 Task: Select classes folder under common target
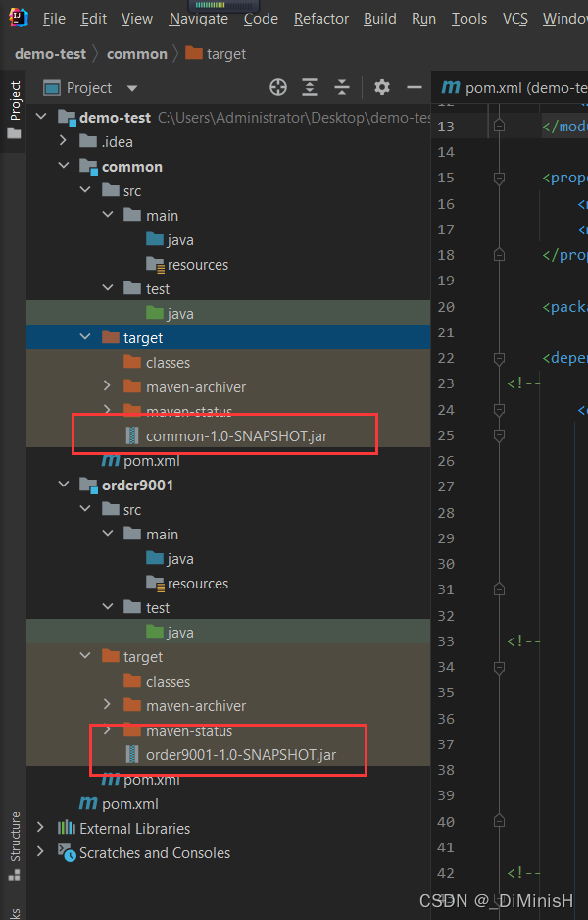(228, 363)
